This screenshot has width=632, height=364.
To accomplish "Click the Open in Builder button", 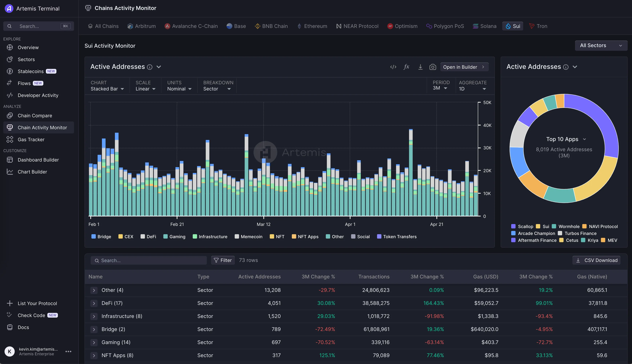I will tap(464, 67).
